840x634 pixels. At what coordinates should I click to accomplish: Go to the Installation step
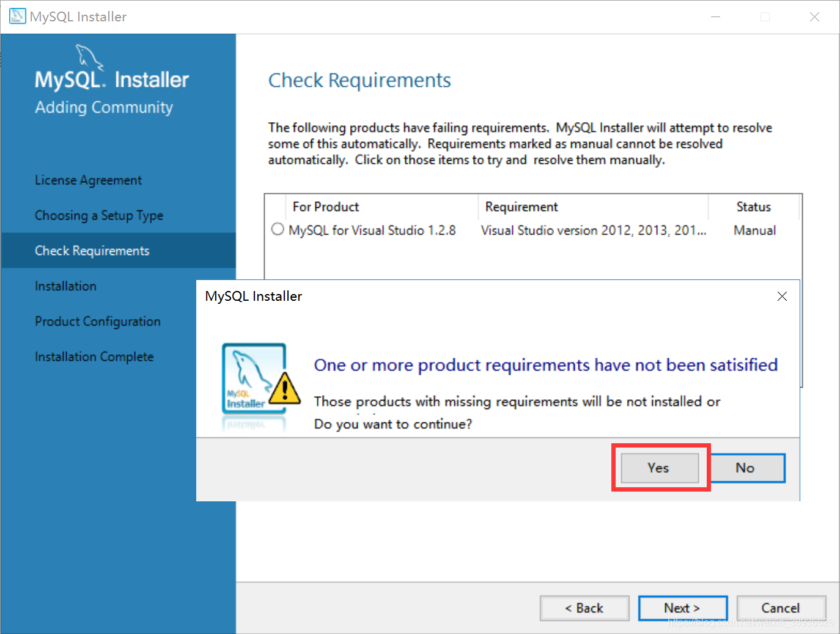pyautogui.click(x=65, y=286)
